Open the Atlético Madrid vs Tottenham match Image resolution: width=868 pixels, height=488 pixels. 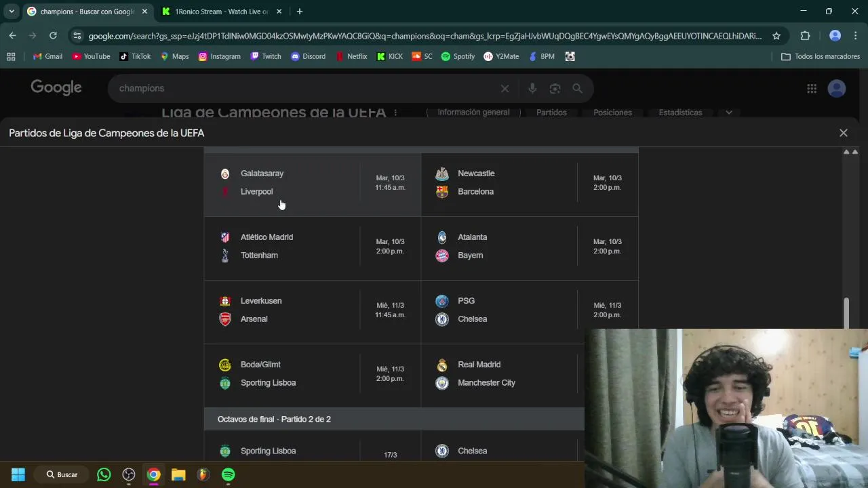(313, 248)
